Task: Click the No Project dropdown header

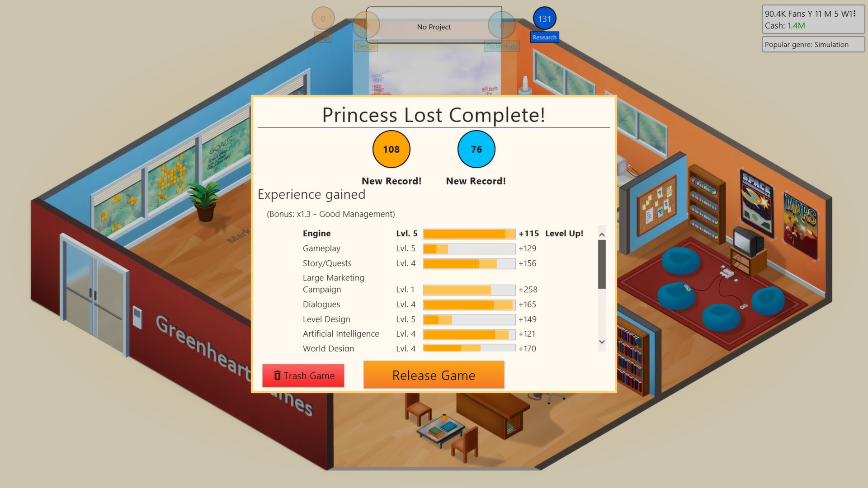Action: [434, 26]
